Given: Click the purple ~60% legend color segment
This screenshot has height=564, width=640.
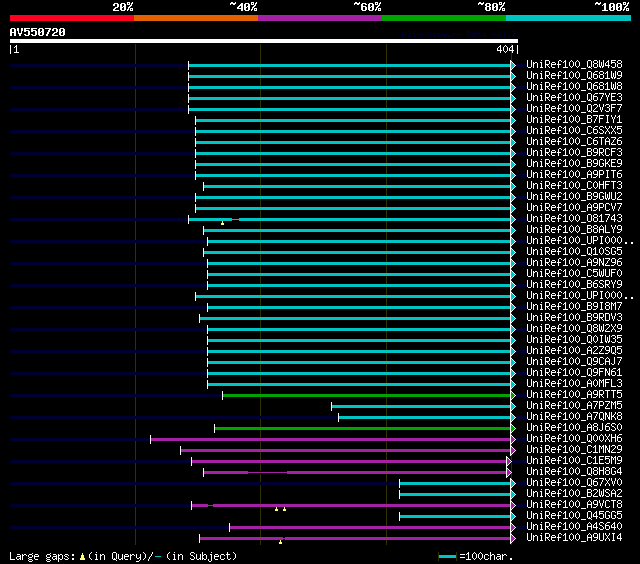Looking at the screenshot, I should (x=320, y=18).
